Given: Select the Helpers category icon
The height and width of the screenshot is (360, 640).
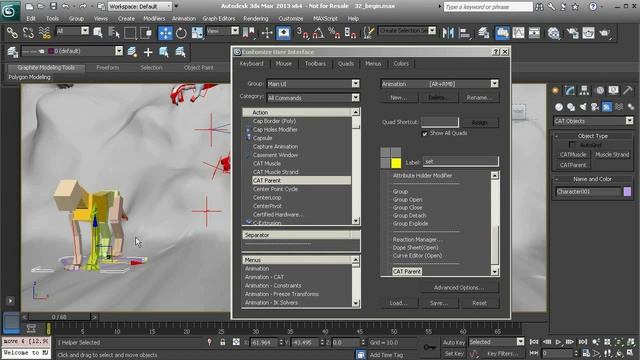Looking at the screenshot, I should 607,107.
